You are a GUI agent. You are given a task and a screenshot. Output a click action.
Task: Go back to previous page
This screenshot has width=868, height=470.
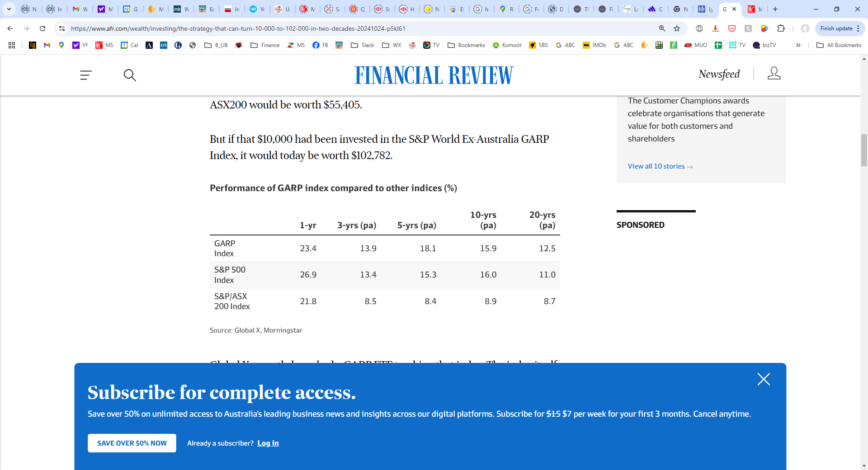(x=10, y=28)
